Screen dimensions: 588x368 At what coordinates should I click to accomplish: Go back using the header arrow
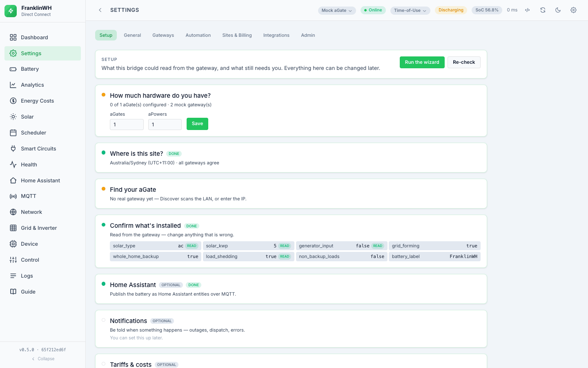click(100, 10)
